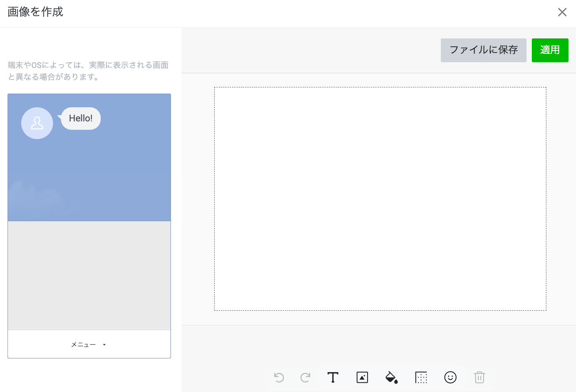The height and width of the screenshot is (392, 576).
Task: Expand the small arrow beside メニュー
Action: pos(104,345)
